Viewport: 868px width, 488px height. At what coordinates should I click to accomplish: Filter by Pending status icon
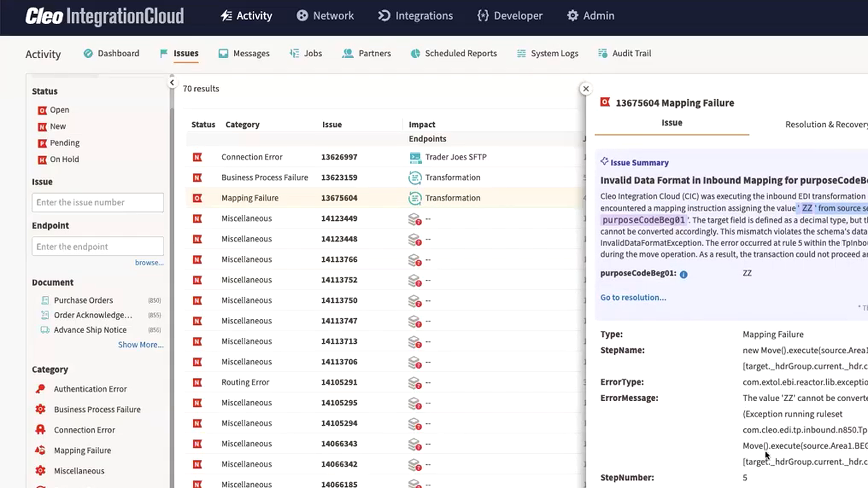point(42,143)
